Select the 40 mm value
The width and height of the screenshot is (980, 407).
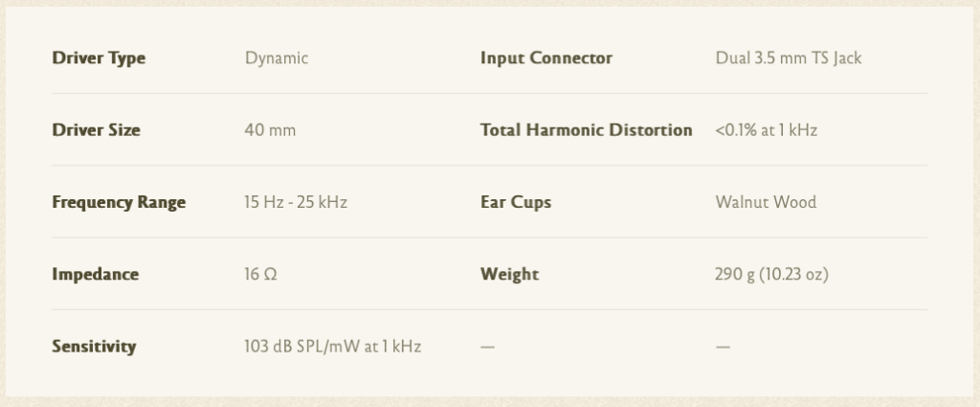point(270,129)
